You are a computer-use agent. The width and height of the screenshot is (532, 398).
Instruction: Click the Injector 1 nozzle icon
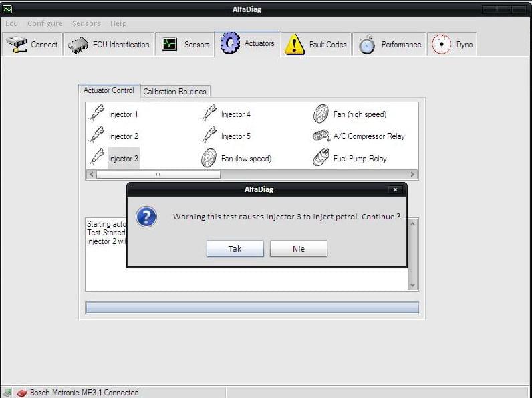point(97,113)
